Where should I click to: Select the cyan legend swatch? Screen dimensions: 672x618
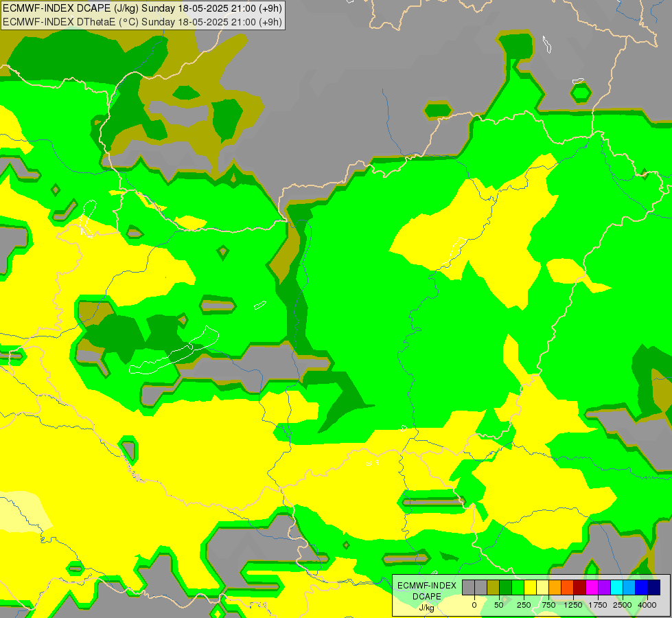tap(617, 587)
